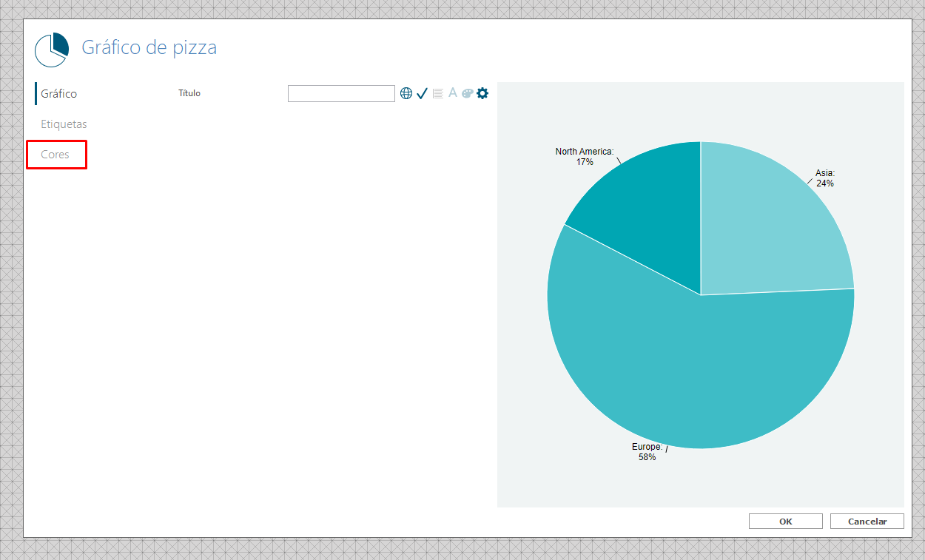Click the 'Gráfico de pizza' dialog heading

click(149, 48)
